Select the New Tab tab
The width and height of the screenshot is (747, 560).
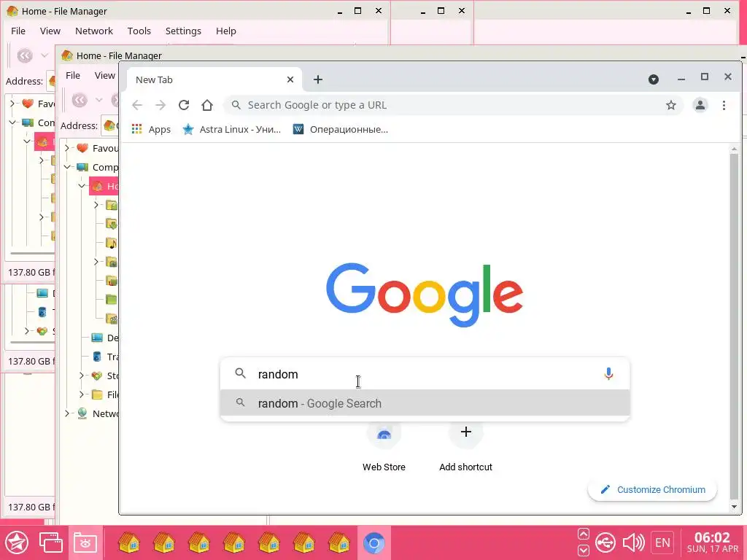click(x=214, y=79)
